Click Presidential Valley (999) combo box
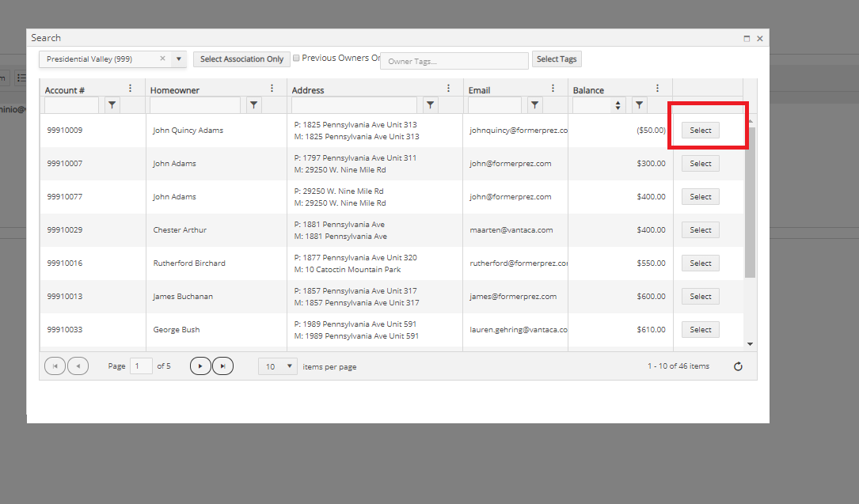859x504 pixels. [x=112, y=59]
